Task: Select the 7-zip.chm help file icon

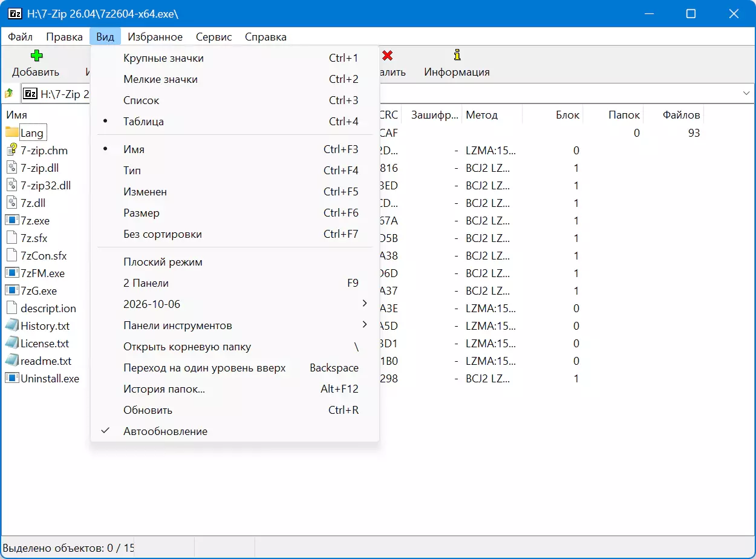Action: pyautogui.click(x=12, y=150)
